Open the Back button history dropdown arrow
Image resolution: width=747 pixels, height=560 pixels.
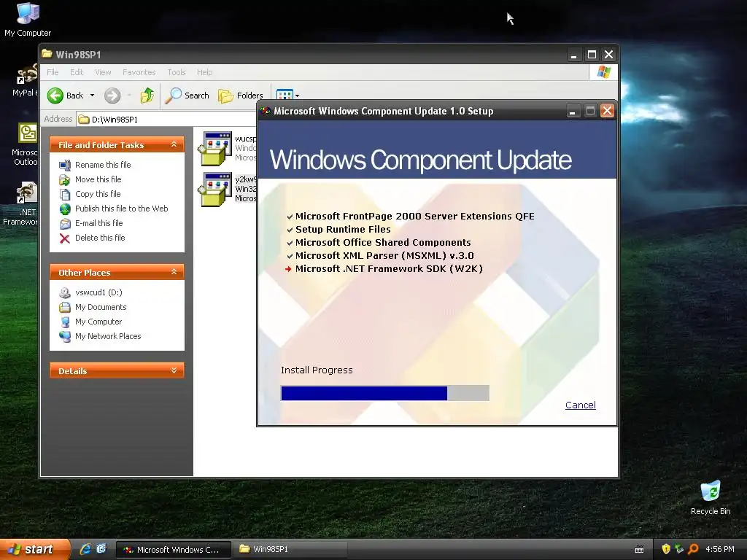click(92, 96)
